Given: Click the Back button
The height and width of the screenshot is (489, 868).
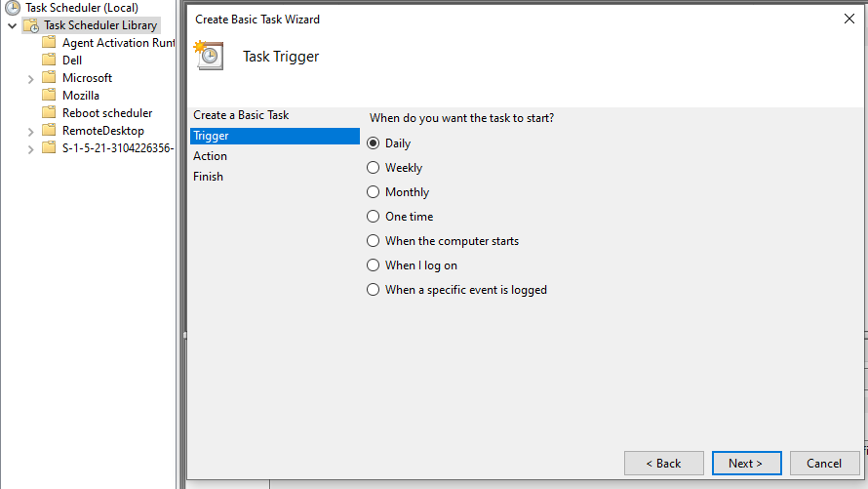Looking at the screenshot, I should 664,463.
